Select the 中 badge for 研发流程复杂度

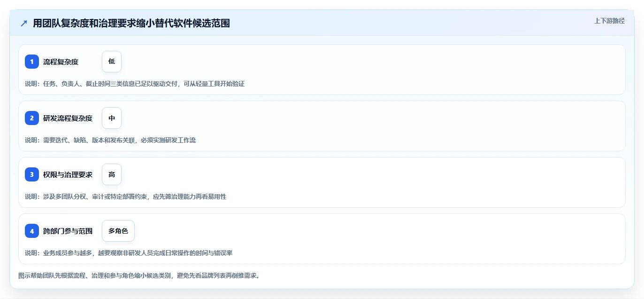(112, 118)
